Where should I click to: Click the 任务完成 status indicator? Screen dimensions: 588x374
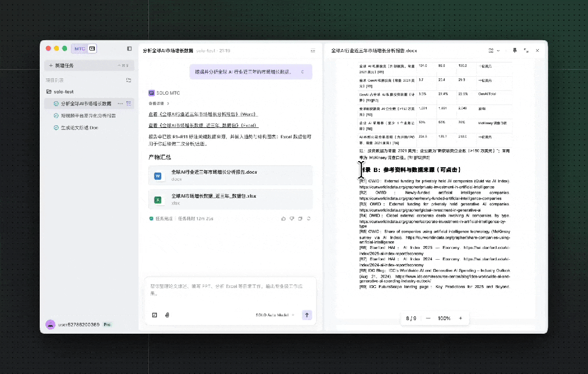161,218
